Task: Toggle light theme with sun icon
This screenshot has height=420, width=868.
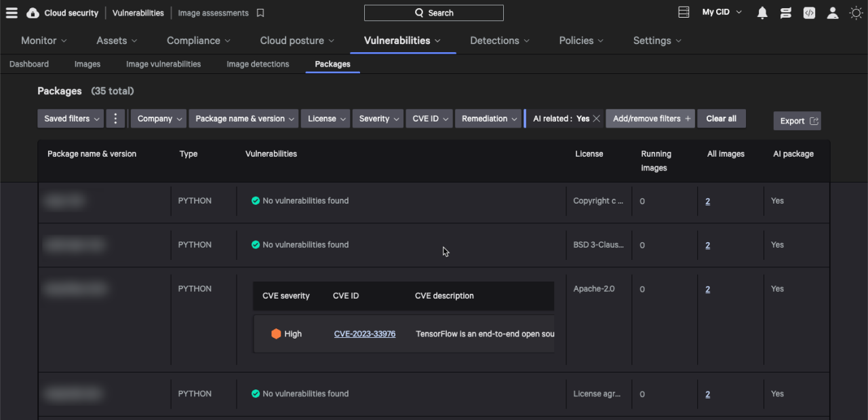Action: click(856, 13)
